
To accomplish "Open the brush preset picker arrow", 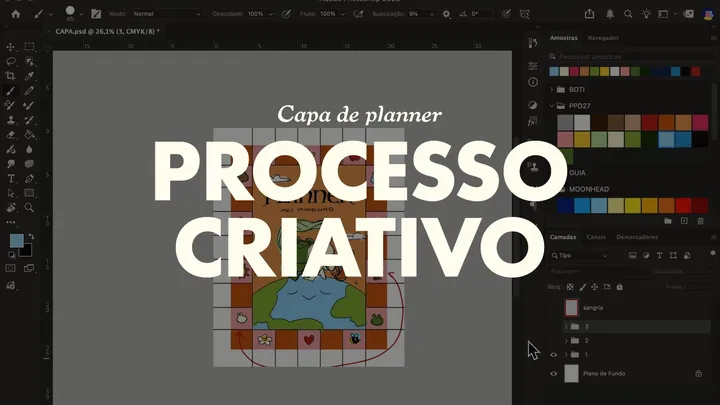I will 81,14.
